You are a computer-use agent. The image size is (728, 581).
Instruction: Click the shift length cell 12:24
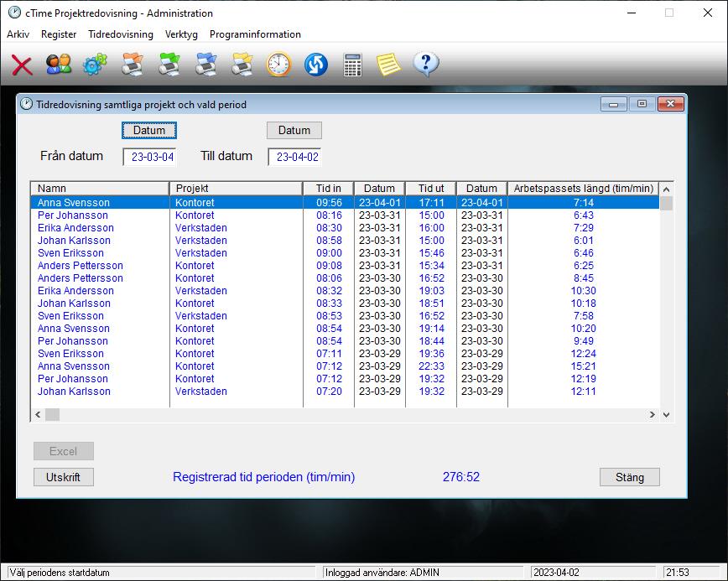point(584,354)
